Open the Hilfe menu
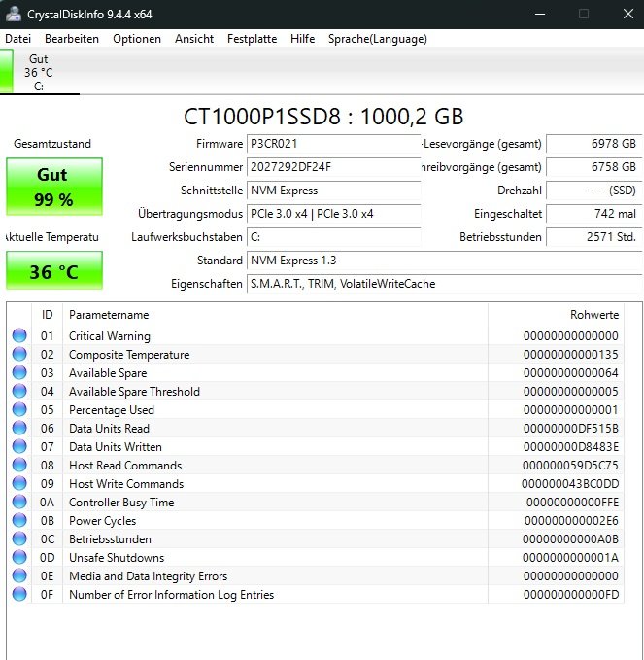This screenshot has height=660, width=644. pyautogui.click(x=302, y=39)
